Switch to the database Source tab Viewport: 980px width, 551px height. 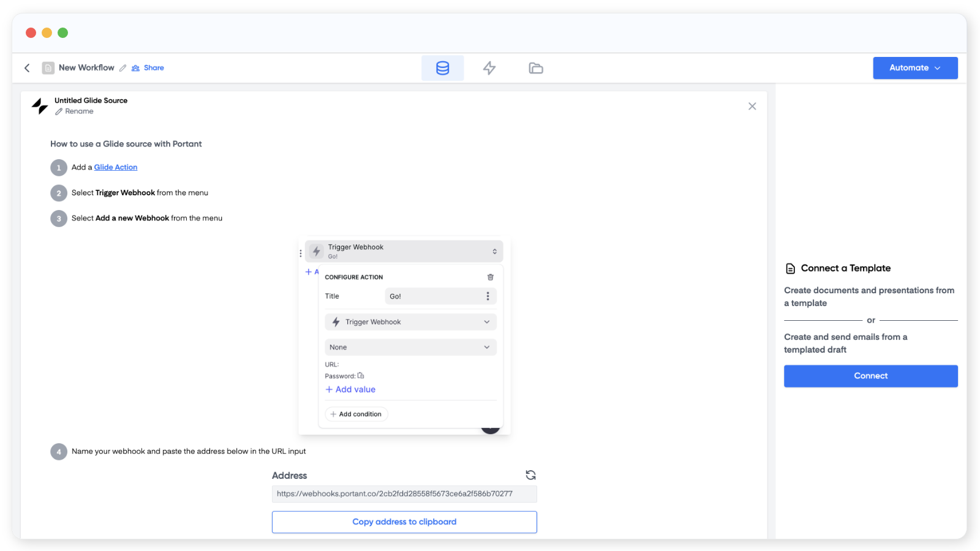[442, 68]
